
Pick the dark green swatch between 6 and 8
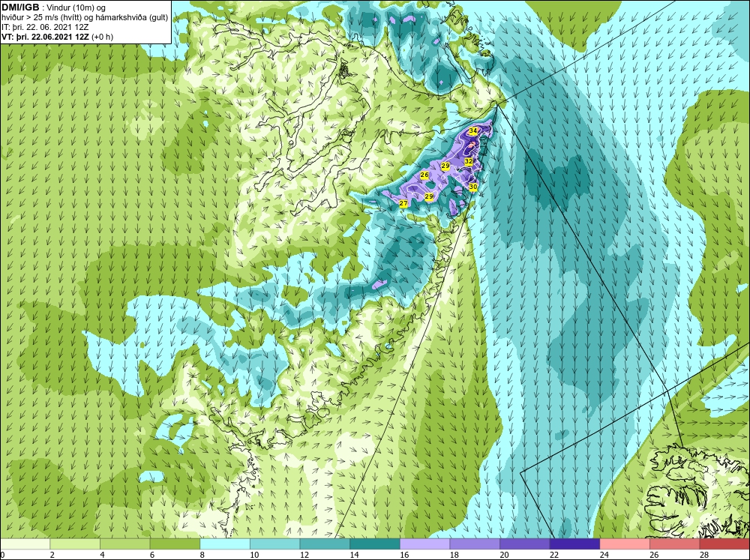(x=175, y=544)
